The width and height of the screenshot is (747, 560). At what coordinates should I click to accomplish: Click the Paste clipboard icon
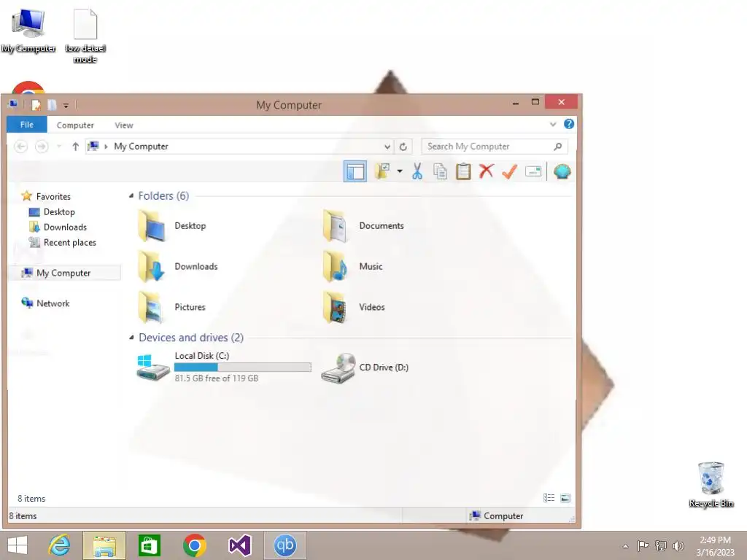pos(463,171)
